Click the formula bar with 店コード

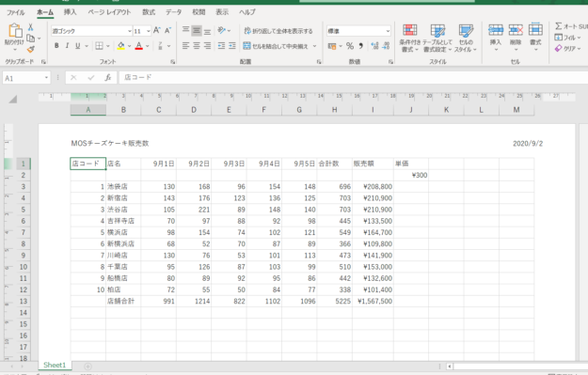point(353,78)
